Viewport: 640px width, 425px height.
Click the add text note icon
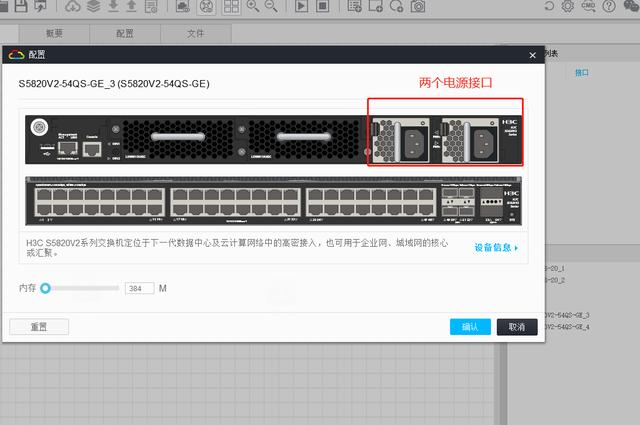coord(354,6)
